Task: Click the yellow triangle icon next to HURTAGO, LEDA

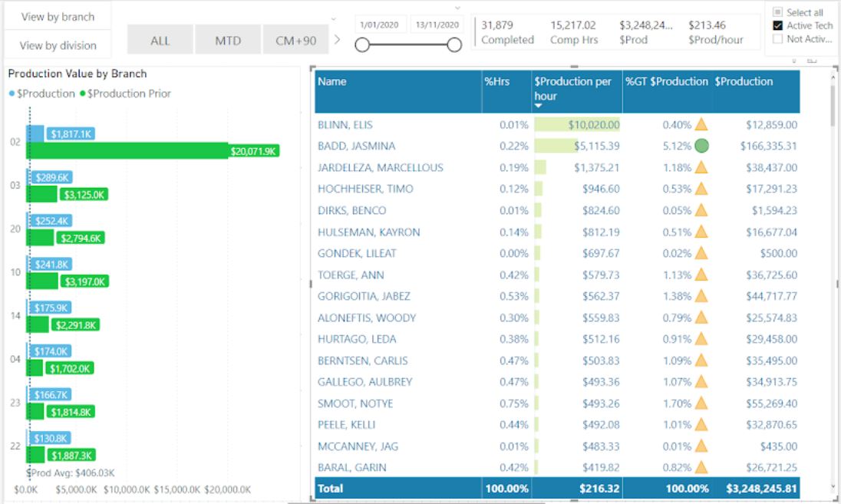Action: coord(701,339)
